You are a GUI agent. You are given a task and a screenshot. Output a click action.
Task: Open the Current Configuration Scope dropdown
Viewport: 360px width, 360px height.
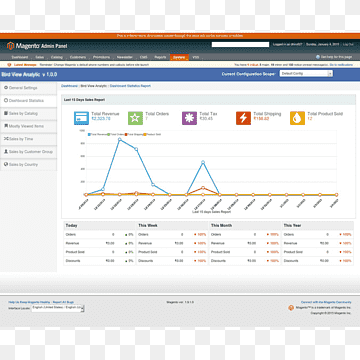[x=306, y=74]
